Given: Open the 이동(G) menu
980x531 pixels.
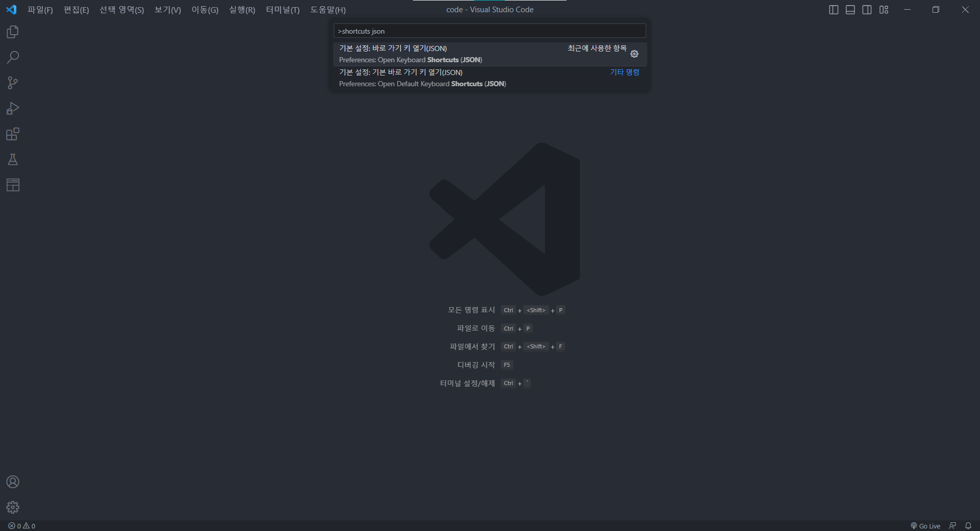Looking at the screenshot, I should tap(205, 10).
